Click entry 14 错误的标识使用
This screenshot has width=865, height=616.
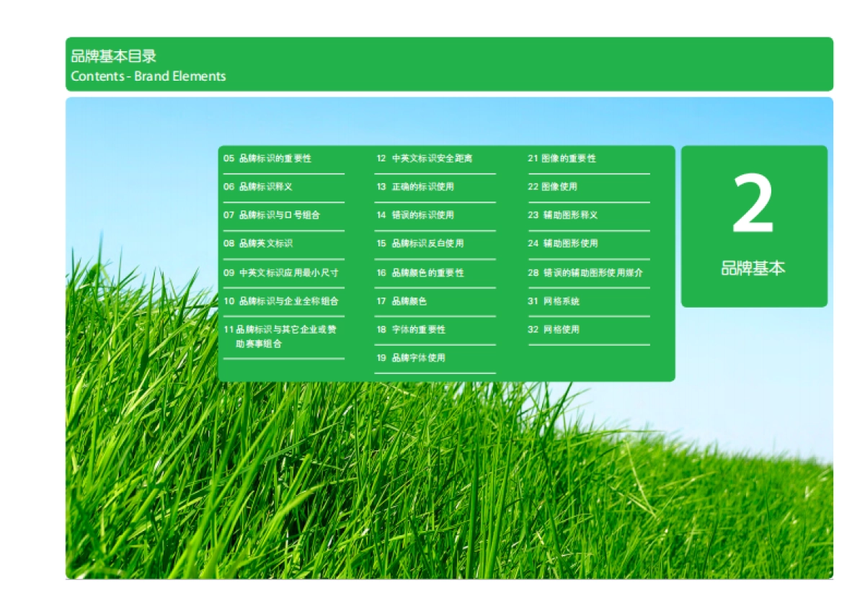coord(415,215)
